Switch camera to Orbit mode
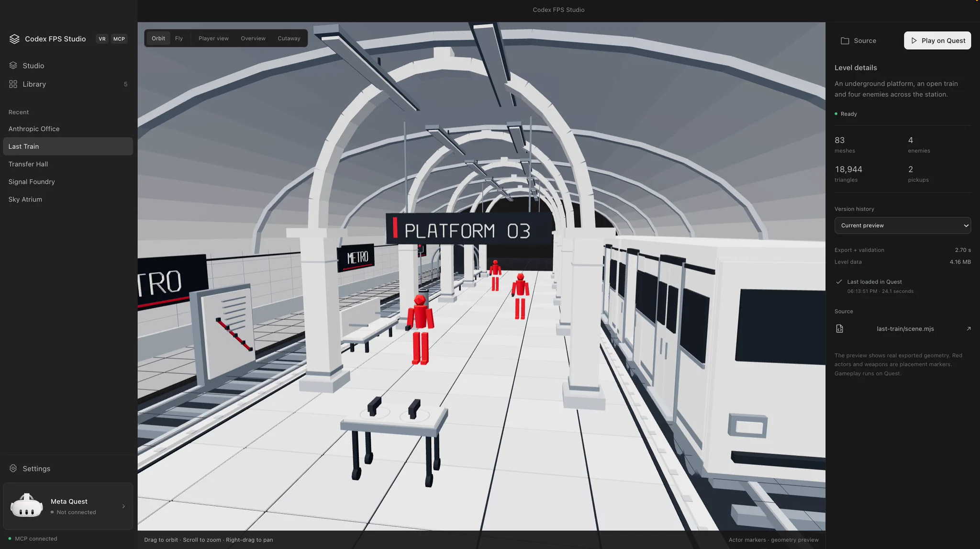Viewport: 980px width, 549px height. click(158, 38)
